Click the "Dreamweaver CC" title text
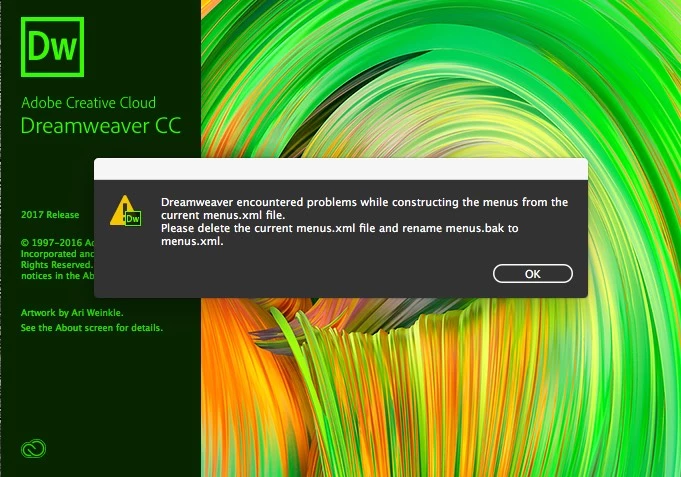The height and width of the screenshot is (477, 681). pyautogui.click(x=101, y=126)
